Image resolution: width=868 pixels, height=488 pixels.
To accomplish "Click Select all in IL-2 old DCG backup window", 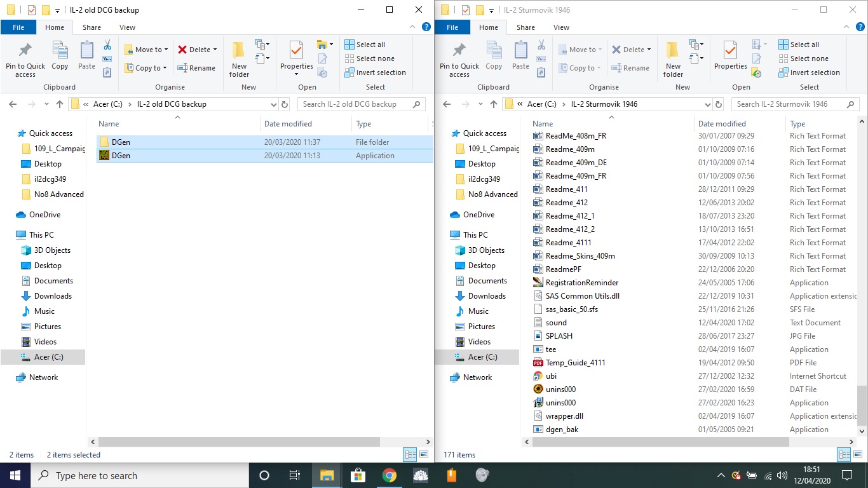I will (x=365, y=44).
